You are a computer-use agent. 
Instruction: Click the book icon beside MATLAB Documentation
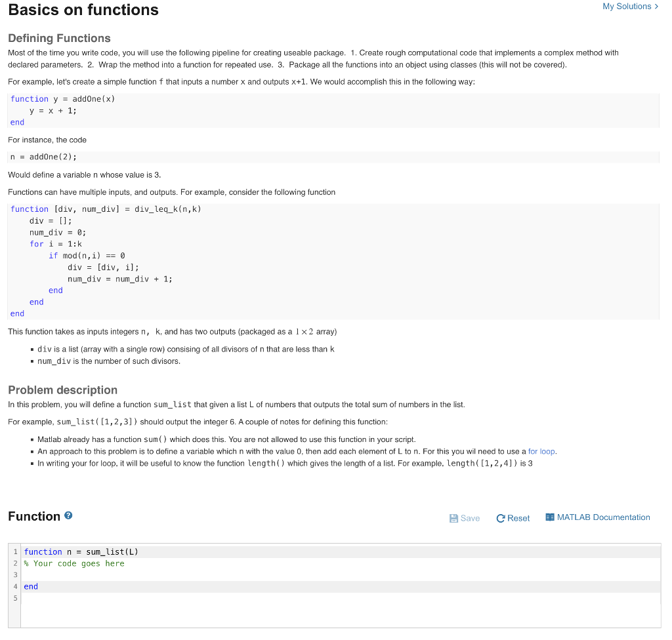coord(550,517)
